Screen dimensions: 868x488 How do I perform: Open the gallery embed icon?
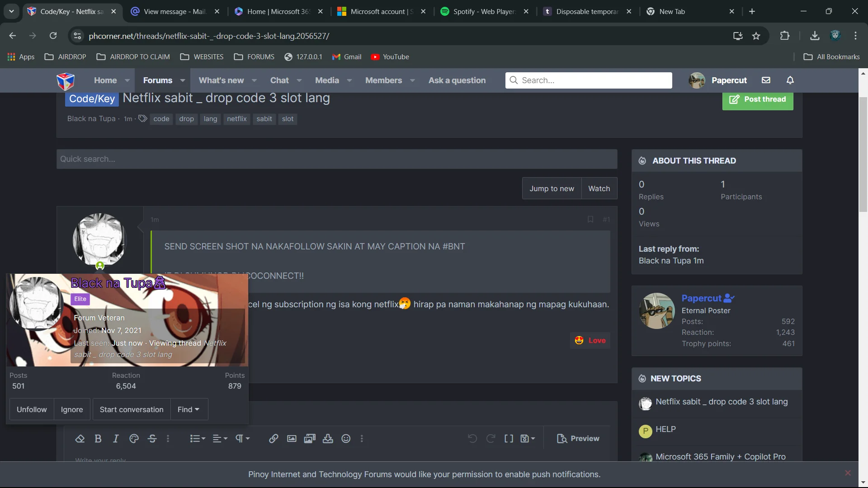[x=310, y=439]
